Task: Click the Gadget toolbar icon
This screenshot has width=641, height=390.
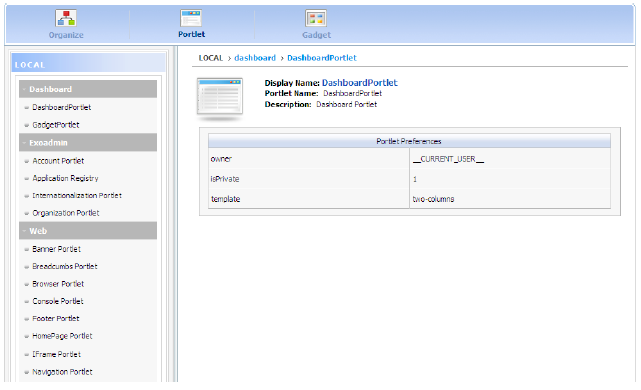Action: point(316,18)
